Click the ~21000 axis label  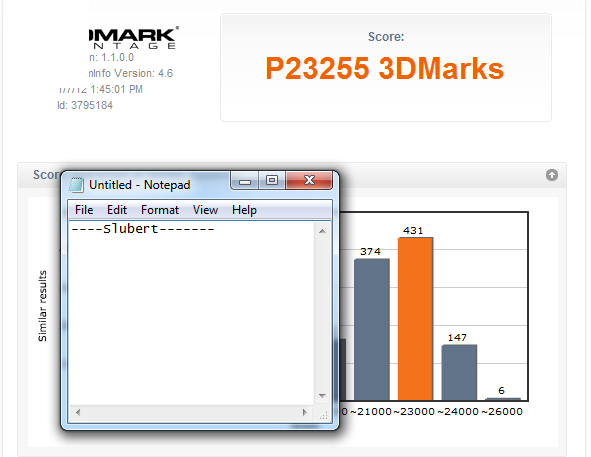[x=371, y=411]
